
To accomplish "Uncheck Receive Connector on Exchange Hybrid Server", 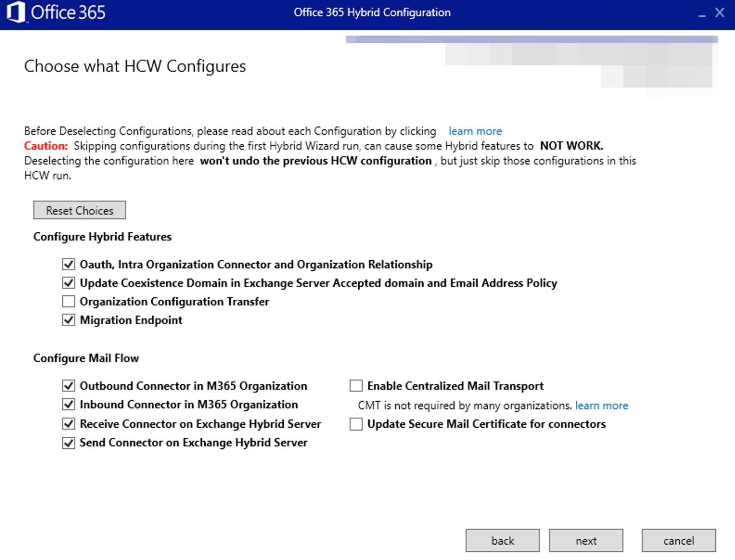I will click(x=68, y=424).
